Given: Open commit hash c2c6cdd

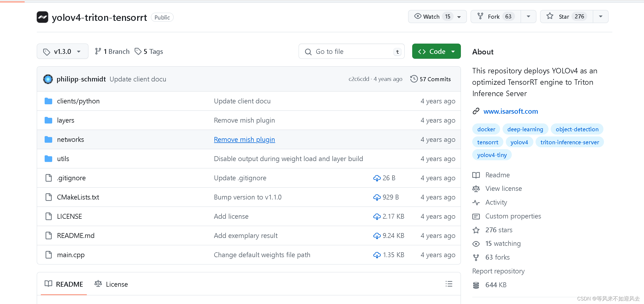Looking at the screenshot, I should coord(359,79).
